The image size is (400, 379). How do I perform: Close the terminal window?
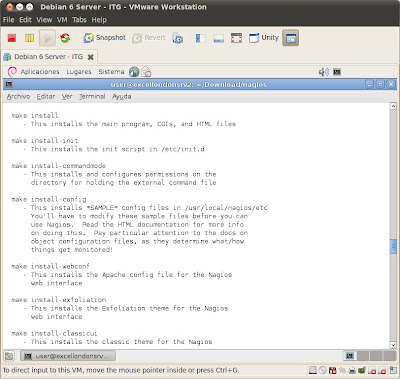391,84
